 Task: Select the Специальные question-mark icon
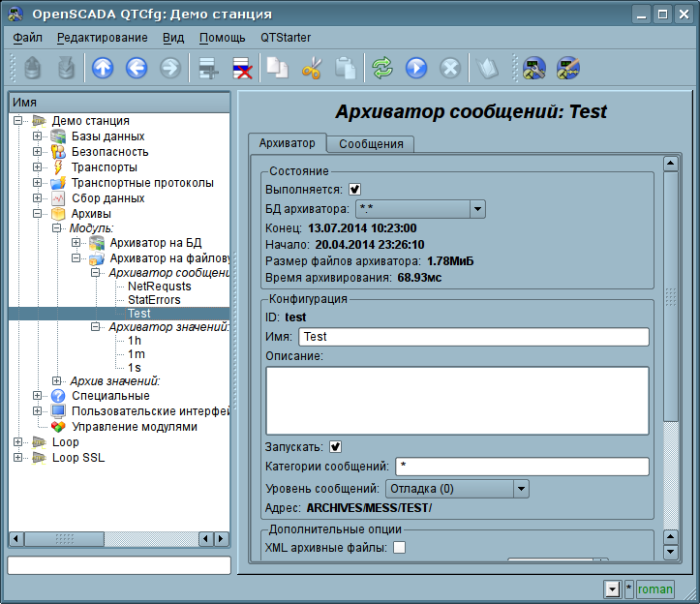click(58, 396)
